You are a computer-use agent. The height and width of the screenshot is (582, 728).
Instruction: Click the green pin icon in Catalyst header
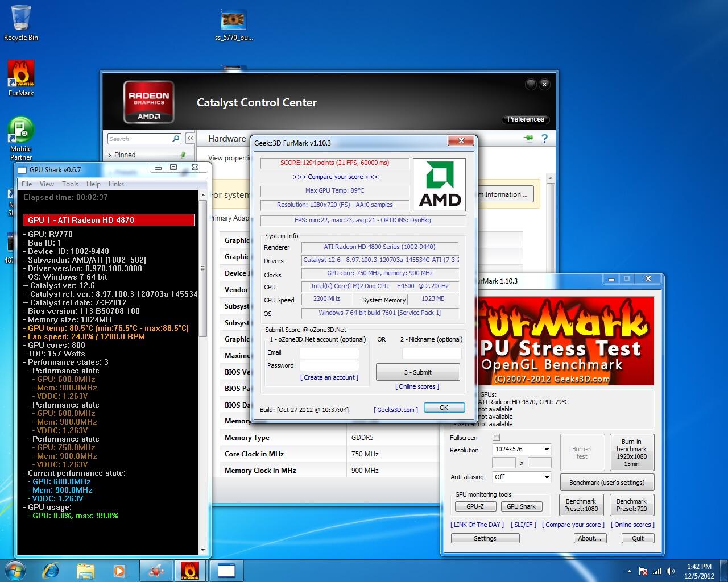[528, 138]
